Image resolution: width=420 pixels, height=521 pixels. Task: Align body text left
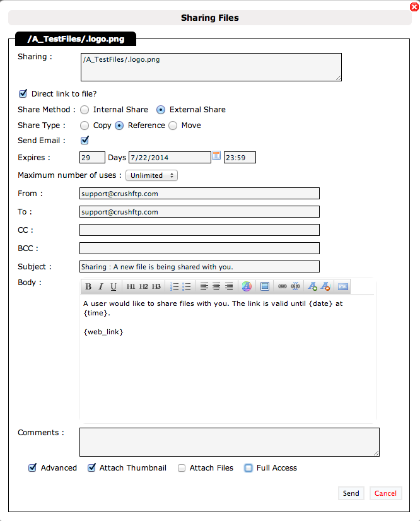click(x=204, y=286)
